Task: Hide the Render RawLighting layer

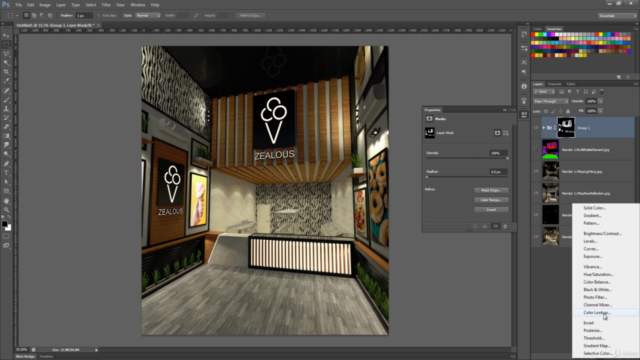Action: pos(536,171)
